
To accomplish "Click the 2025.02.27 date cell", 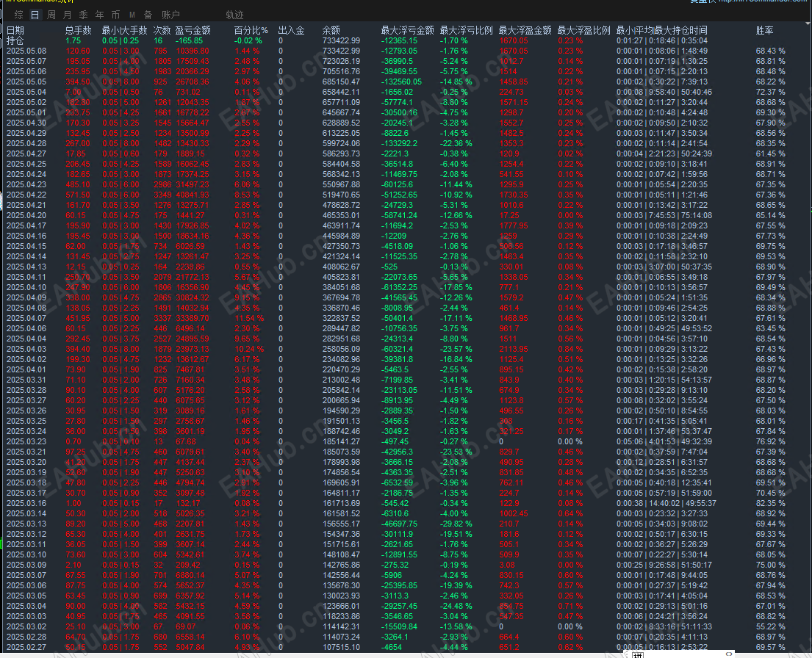I will tap(26, 647).
